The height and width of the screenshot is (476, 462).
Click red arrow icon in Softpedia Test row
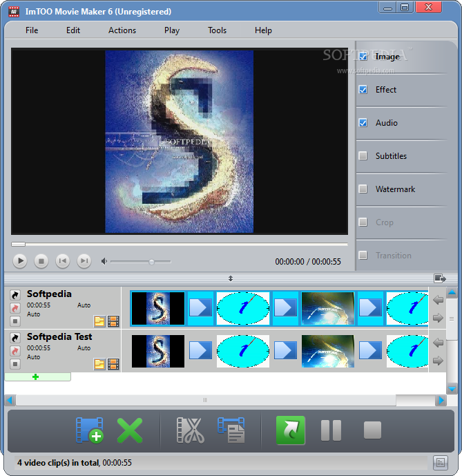coord(15,351)
